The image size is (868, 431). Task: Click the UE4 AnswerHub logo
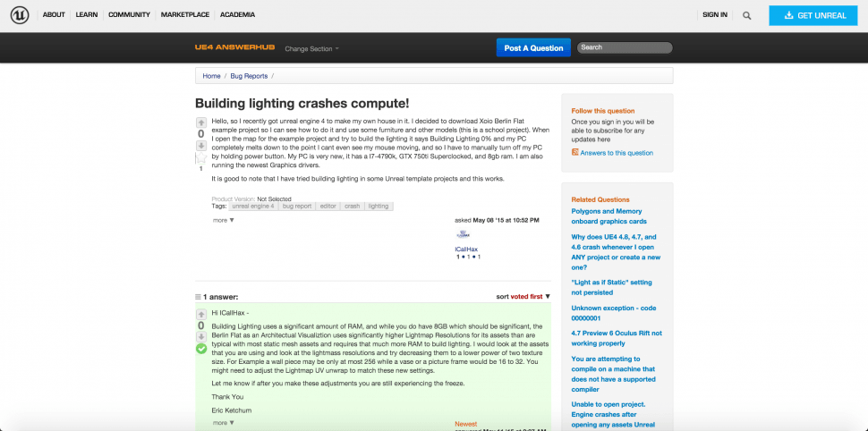(234, 47)
